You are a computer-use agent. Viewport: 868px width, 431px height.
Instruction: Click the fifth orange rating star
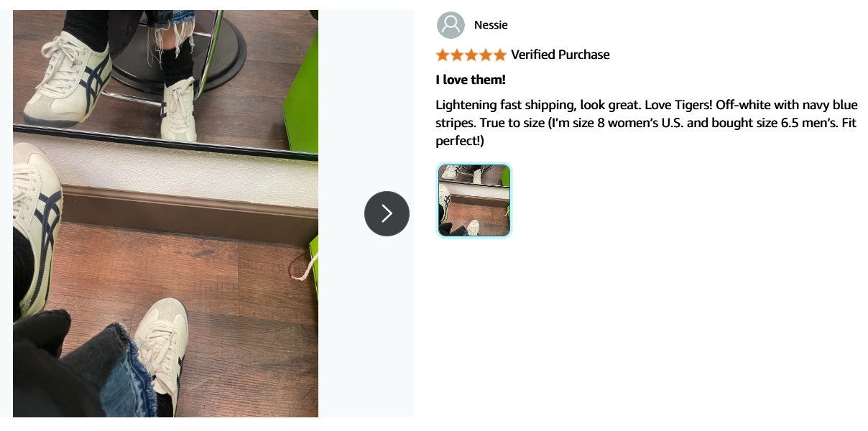500,55
